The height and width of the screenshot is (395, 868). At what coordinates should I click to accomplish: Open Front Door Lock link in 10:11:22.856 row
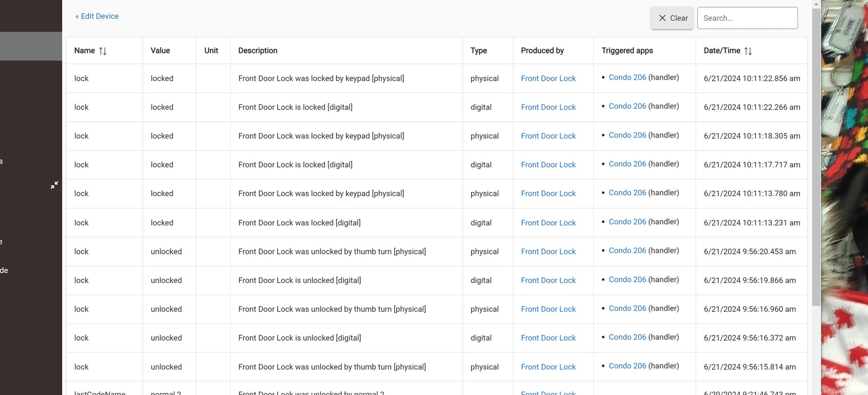click(548, 78)
